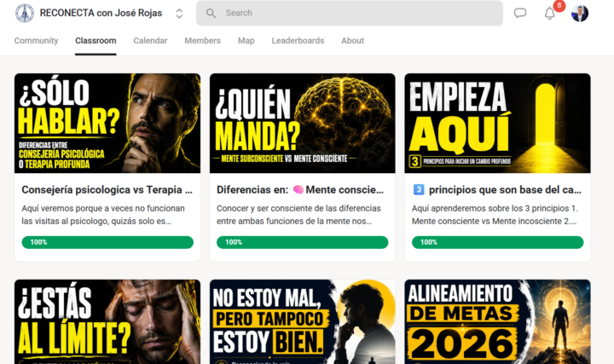Switch to the Community tab
614x364 pixels.
coord(36,41)
